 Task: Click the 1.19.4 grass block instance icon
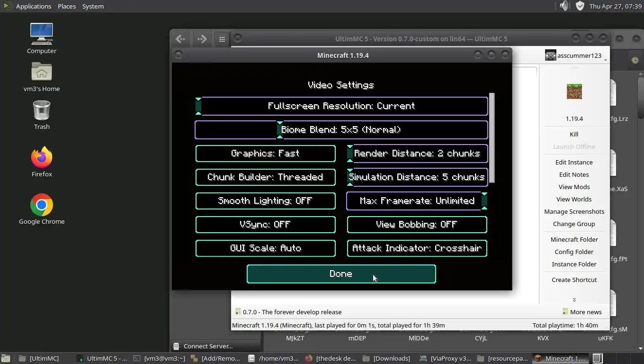[574, 91]
